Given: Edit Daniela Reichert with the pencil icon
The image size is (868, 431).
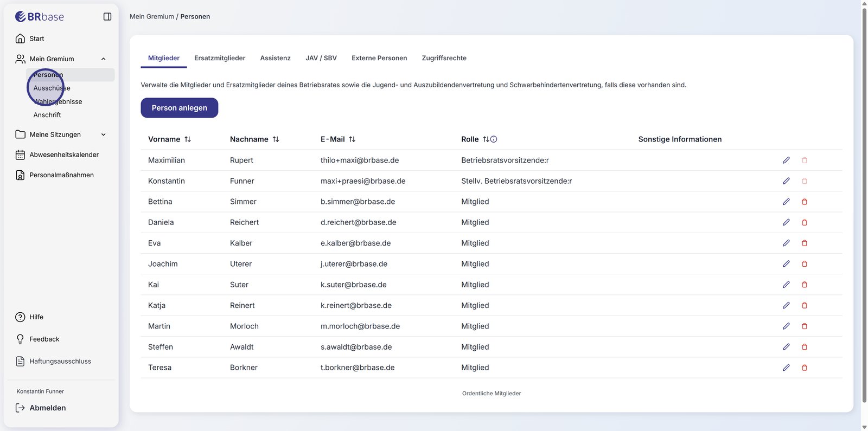Looking at the screenshot, I should pyautogui.click(x=786, y=222).
